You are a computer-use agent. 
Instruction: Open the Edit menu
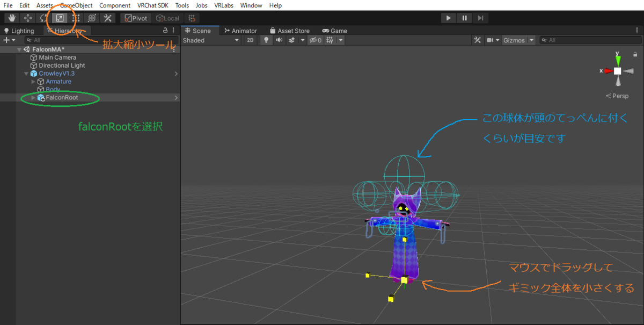click(x=25, y=5)
